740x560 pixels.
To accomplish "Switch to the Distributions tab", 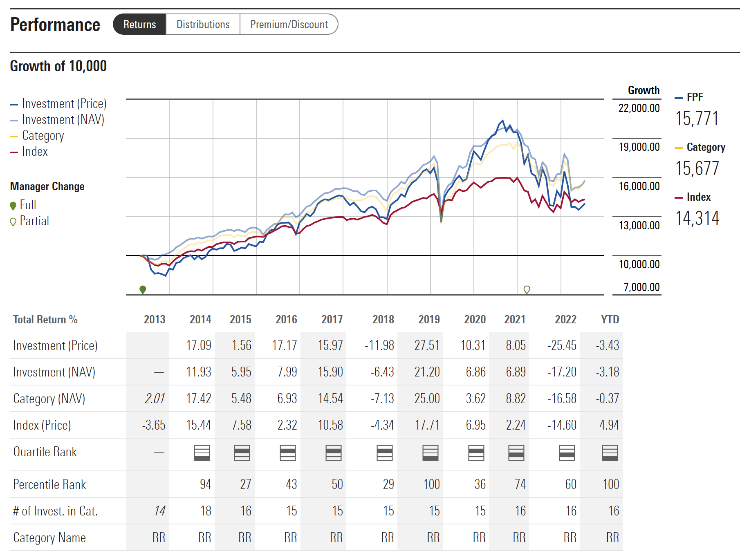I will point(202,24).
